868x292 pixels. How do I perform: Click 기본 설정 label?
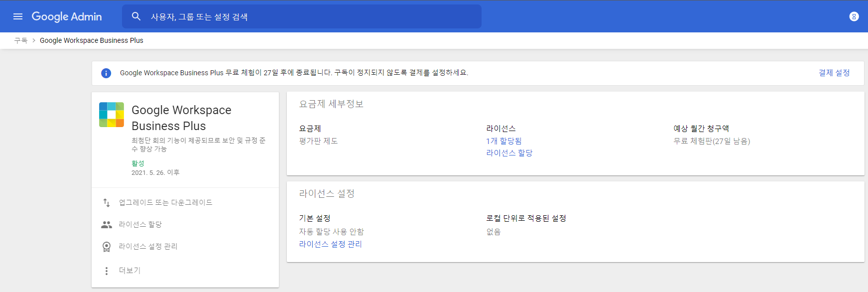coord(315,218)
